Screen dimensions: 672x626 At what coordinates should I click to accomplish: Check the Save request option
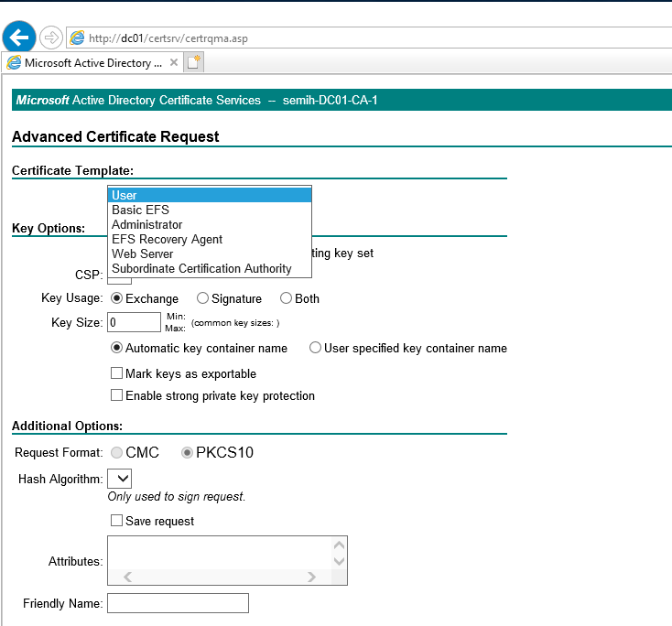click(x=116, y=521)
